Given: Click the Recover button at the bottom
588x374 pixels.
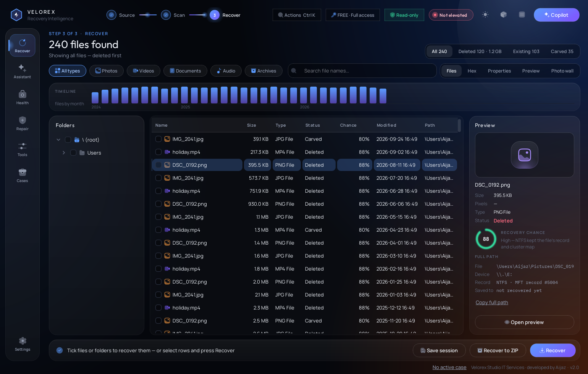Looking at the screenshot, I should point(552,350).
